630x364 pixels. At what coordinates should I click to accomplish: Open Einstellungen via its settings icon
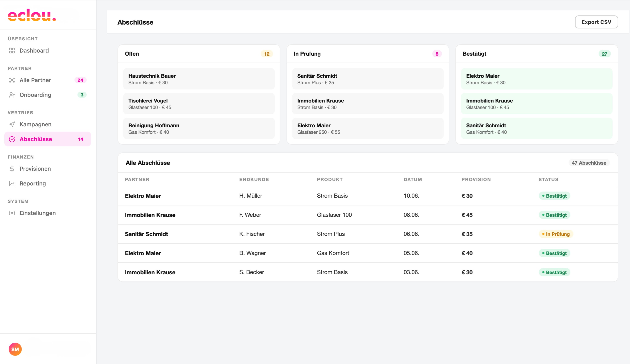tap(12, 213)
